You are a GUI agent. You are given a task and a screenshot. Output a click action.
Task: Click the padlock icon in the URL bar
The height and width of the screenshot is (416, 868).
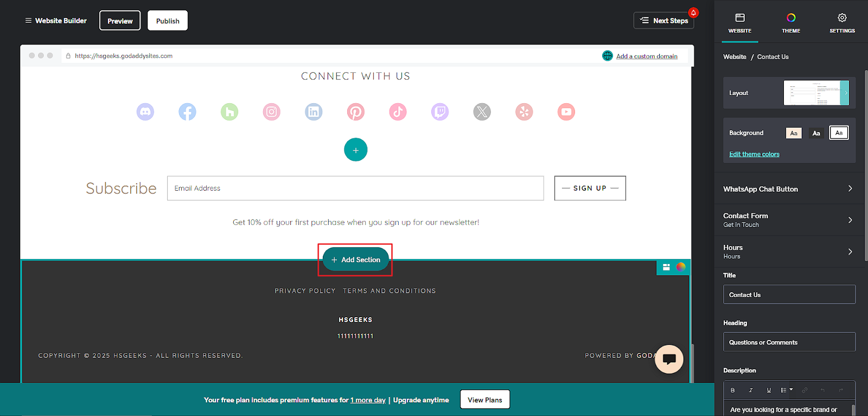coord(68,55)
